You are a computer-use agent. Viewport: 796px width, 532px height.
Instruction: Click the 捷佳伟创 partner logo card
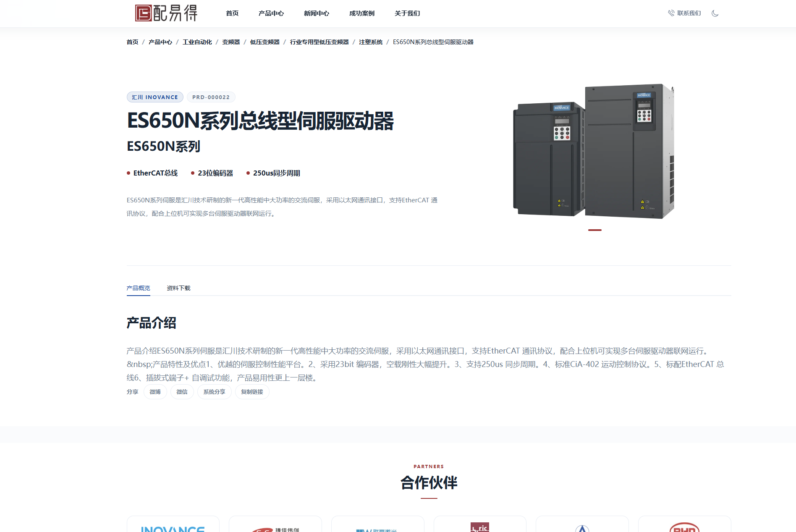pyautogui.click(x=275, y=525)
